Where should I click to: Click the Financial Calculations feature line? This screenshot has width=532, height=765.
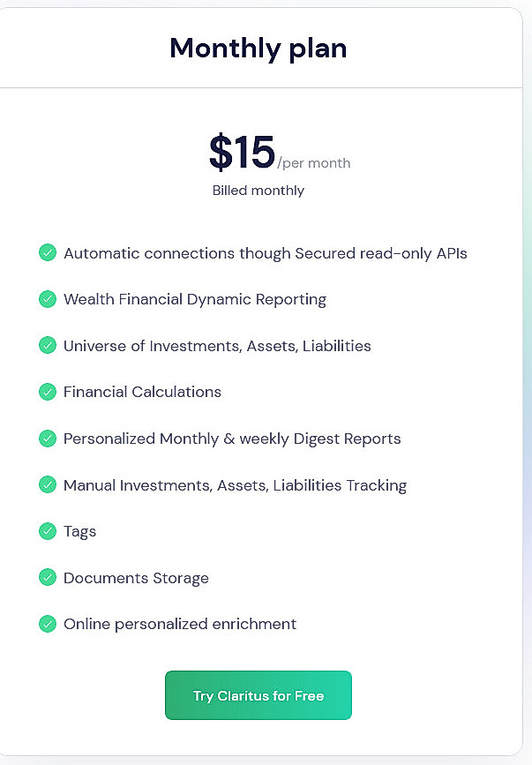pyautogui.click(x=142, y=392)
